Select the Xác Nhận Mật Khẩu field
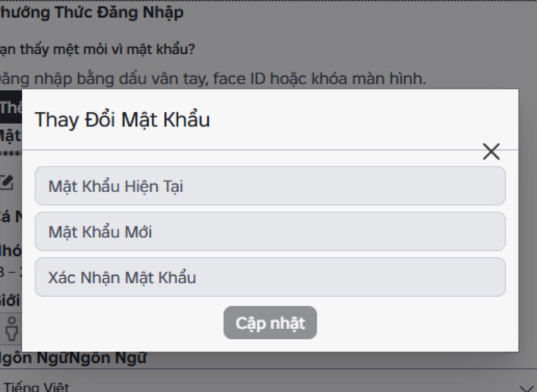The height and width of the screenshot is (392, 537). pyautogui.click(x=270, y=277)
